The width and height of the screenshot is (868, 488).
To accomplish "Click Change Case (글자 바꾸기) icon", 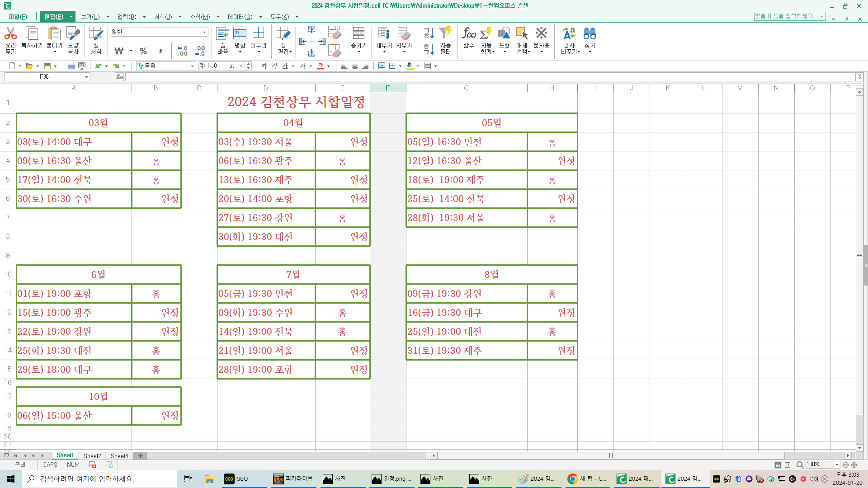I will coord(569,33).
